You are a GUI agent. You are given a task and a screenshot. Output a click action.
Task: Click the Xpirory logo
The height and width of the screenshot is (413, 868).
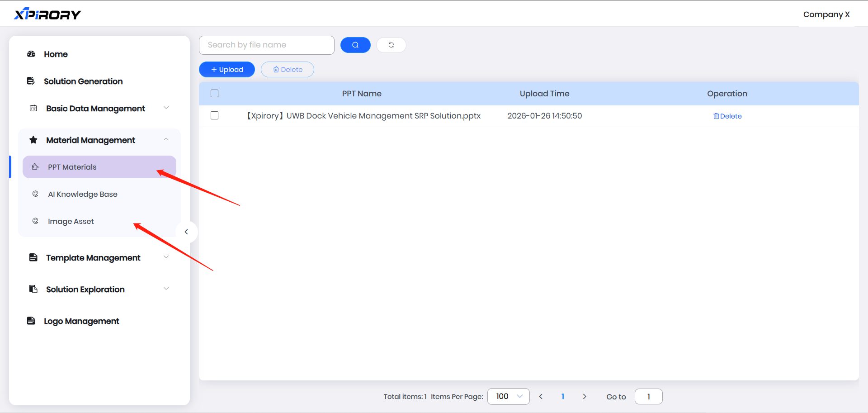coord(47,14)
